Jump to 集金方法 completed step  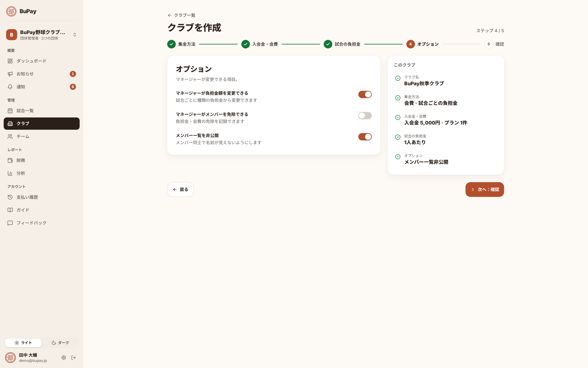click(181, 44)
